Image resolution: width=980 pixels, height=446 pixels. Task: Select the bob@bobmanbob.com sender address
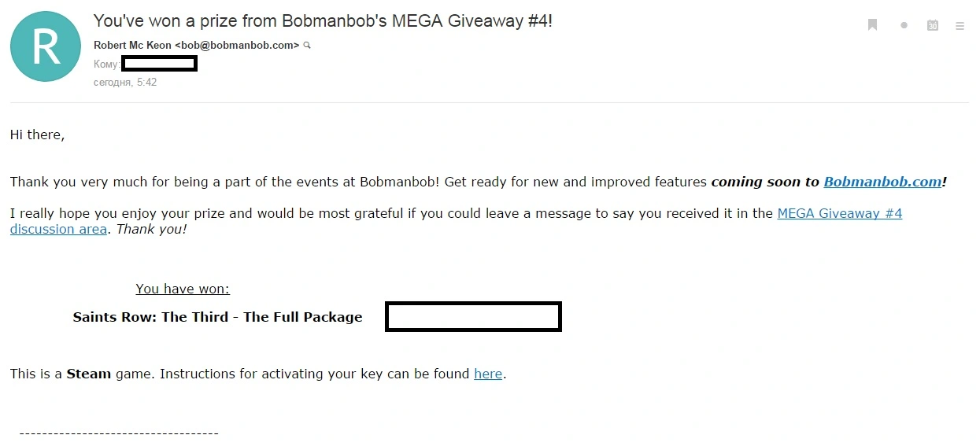point(237,45)
